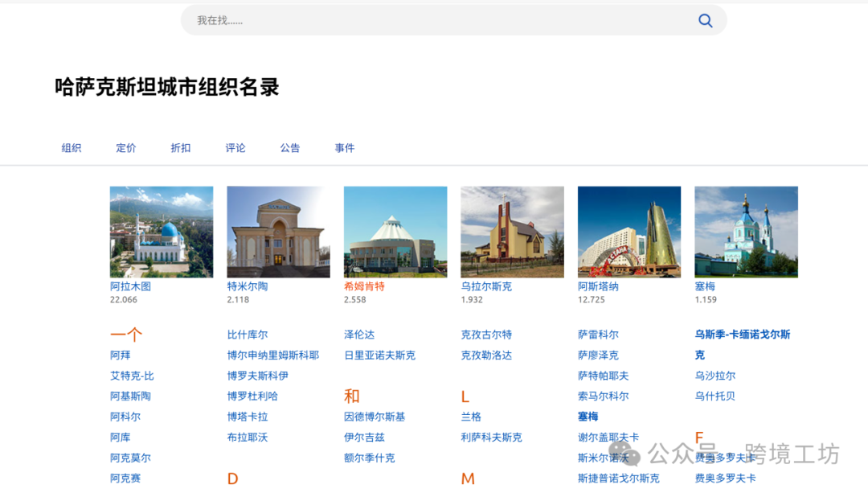Open the 因德博尔斯基 link
This screenshot has height=489, width=868.
tap(375, 416)
